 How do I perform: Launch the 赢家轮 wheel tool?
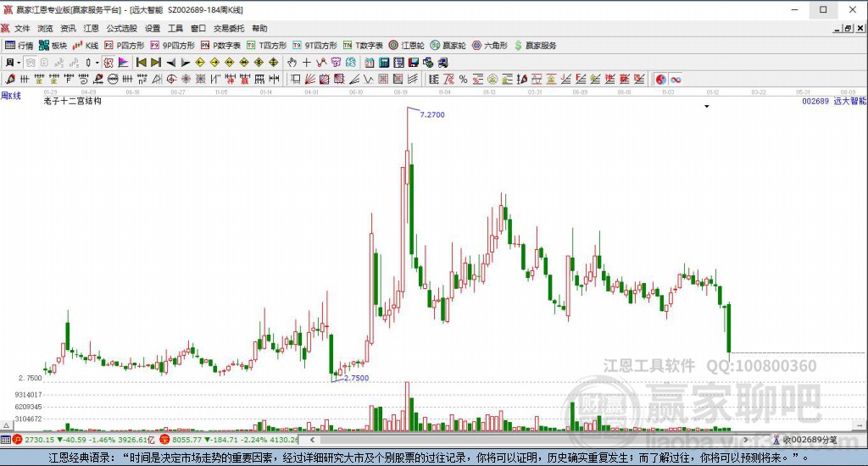point(448,46)
